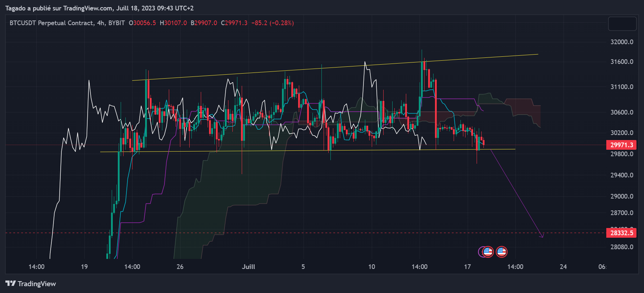
Task: Click the red 28332.5 price level label
Action: pos(621,233)
